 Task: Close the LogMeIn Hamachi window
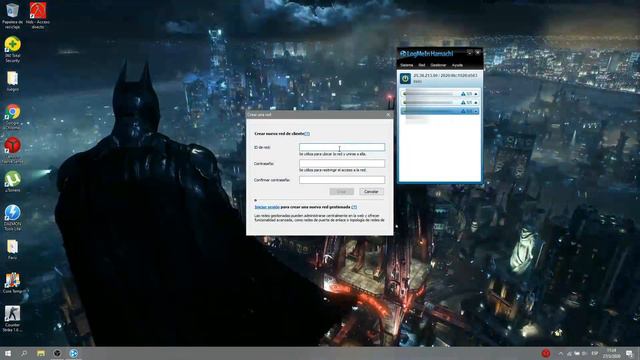tap(478, 52)
